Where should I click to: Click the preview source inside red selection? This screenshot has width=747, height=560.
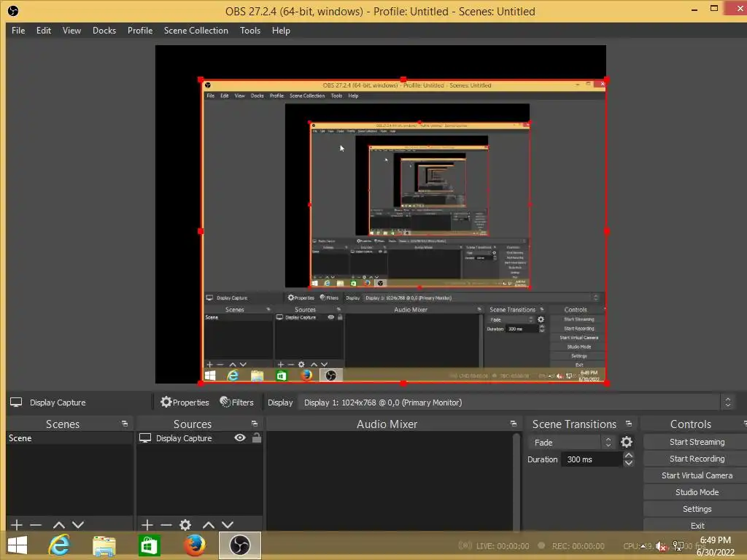click(x=403, y=231)
